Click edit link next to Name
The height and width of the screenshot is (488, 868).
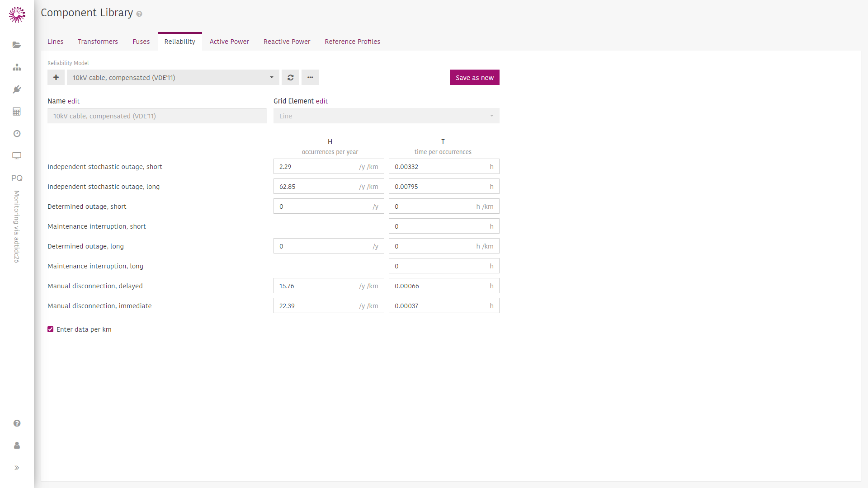74,101
